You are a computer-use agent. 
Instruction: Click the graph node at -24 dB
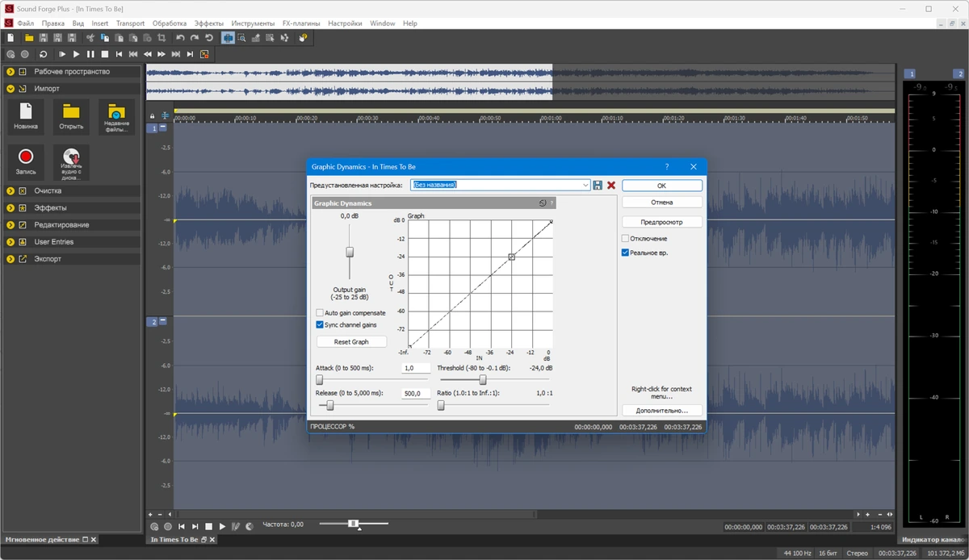click(x=511, y=257)
